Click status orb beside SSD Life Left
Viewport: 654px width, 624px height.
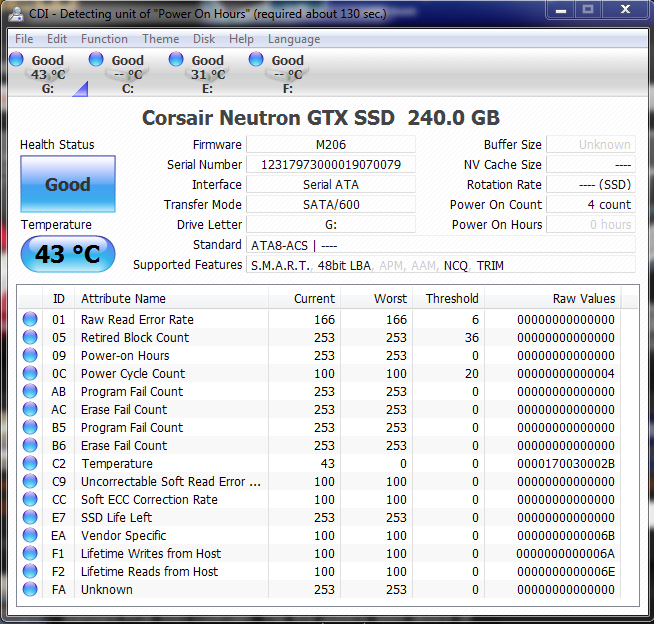coord(31,518)
